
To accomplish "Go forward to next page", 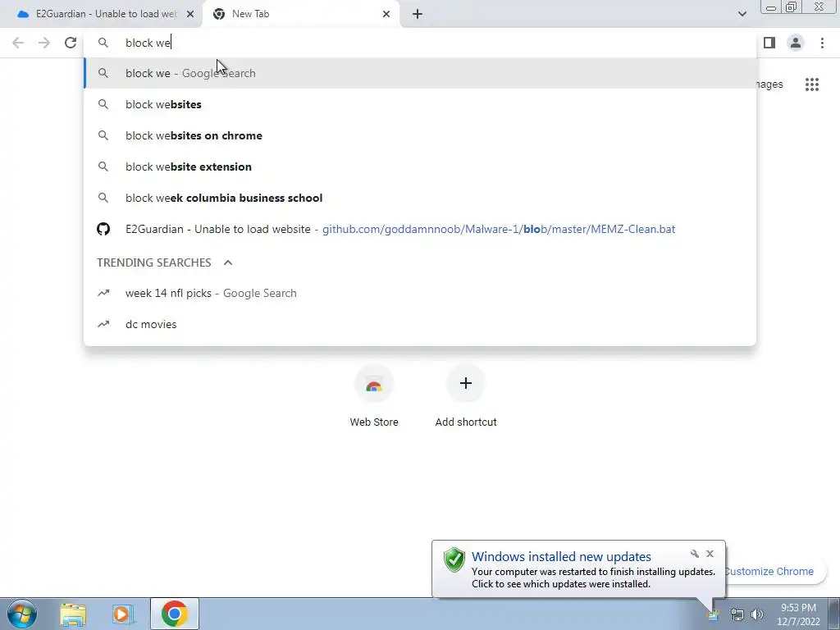I will point(44,43).
